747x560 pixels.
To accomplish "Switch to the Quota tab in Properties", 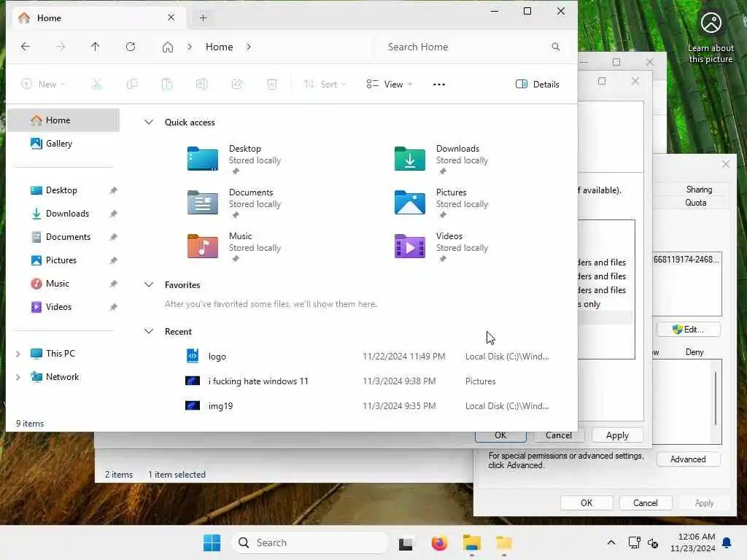I will pos(695,203).
